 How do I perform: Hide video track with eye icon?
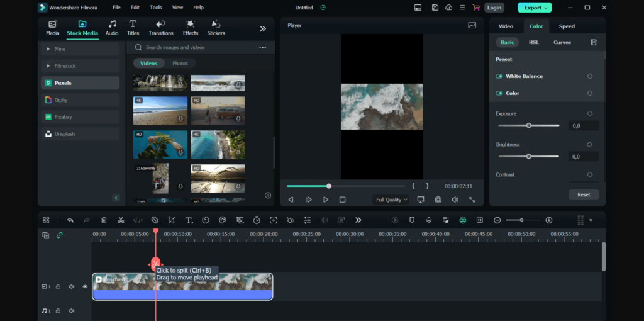[x=85, y=286]
